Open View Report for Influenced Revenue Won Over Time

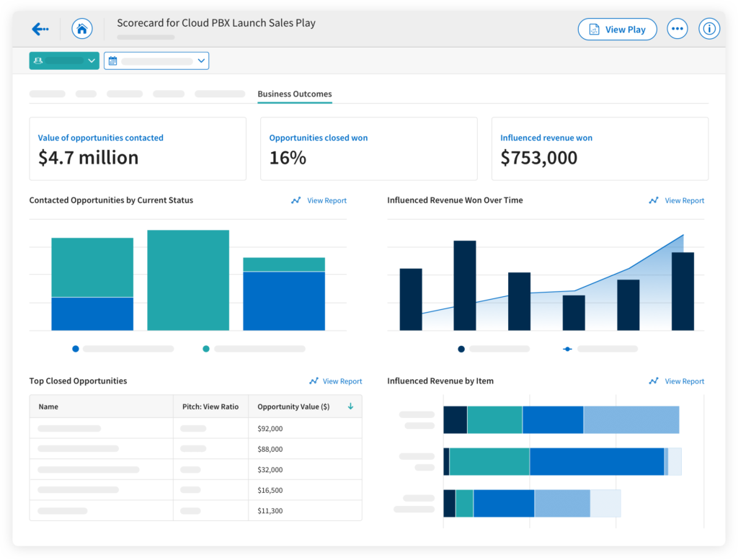684,200
